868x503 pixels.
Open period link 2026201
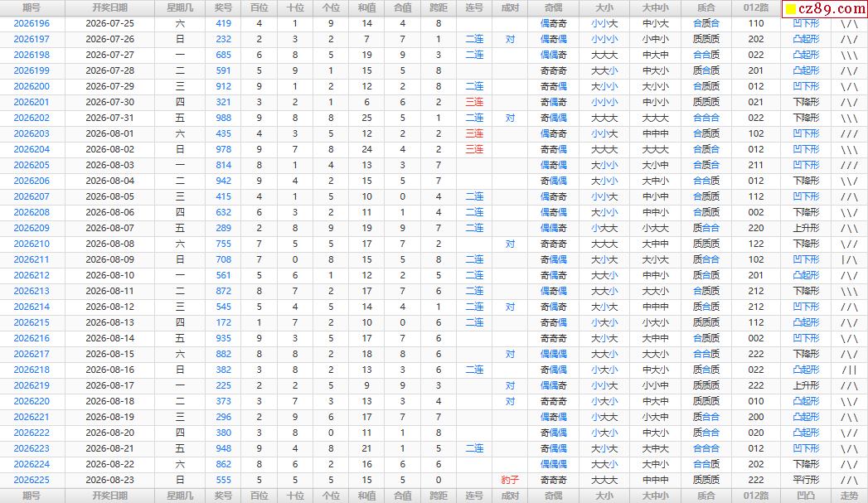point(32,103)
